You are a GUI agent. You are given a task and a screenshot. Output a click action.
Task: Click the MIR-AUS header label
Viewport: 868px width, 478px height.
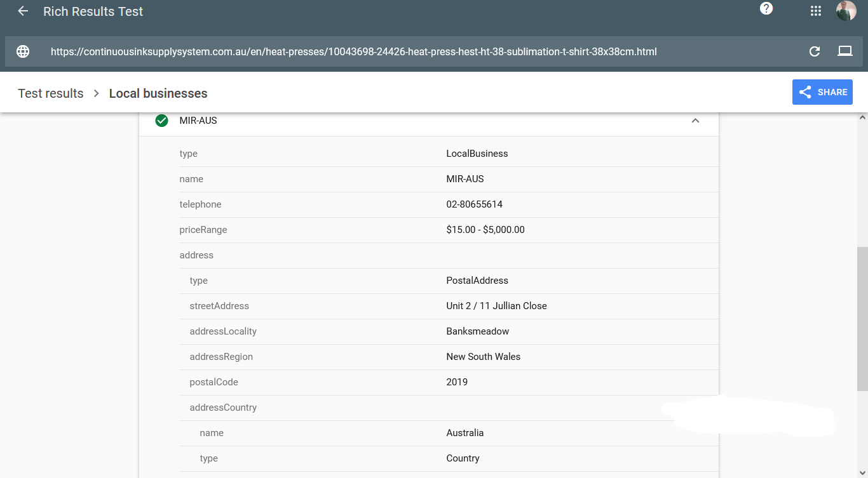coord(198,121)
